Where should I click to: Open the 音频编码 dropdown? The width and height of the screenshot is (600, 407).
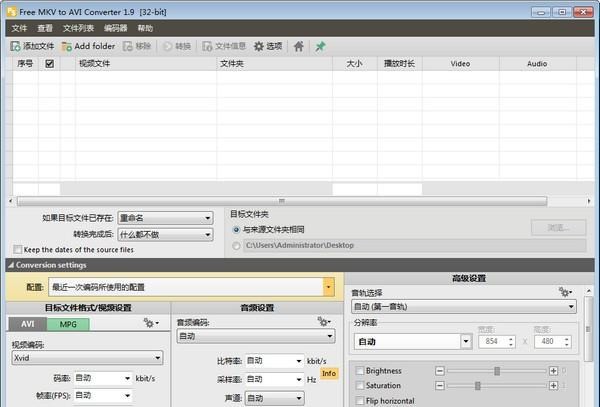[x=256, y=336]
